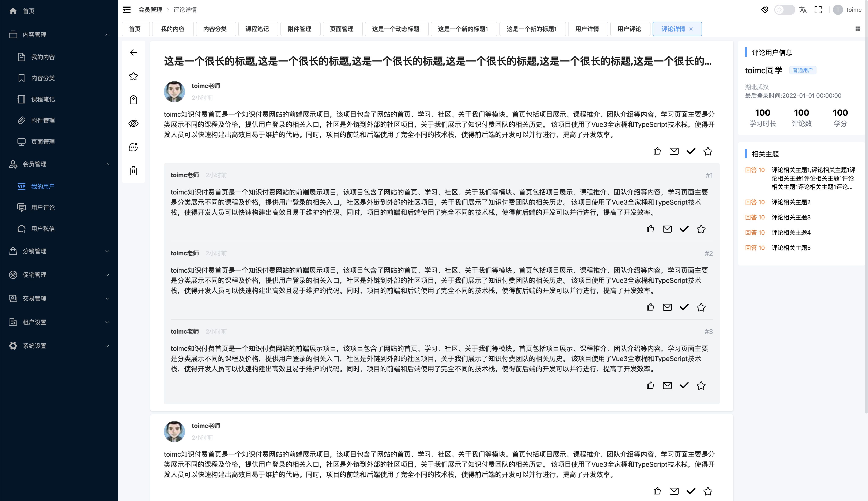This screenshot has width=868, height=501.
Task: Open the 课程笔记 tab
Action: pyautogui.click(x=257, y=29)
